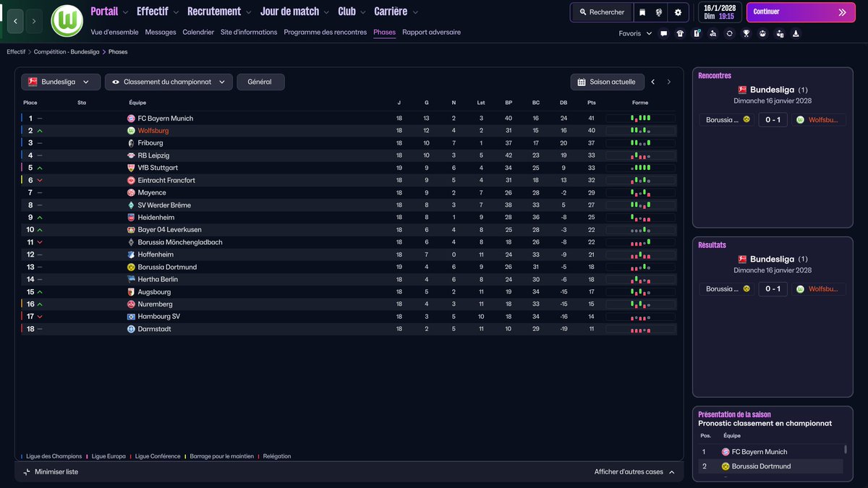Click the Bundesliga logo in Rencontres panel
The image size is (868, 488).
pos(742,90)
